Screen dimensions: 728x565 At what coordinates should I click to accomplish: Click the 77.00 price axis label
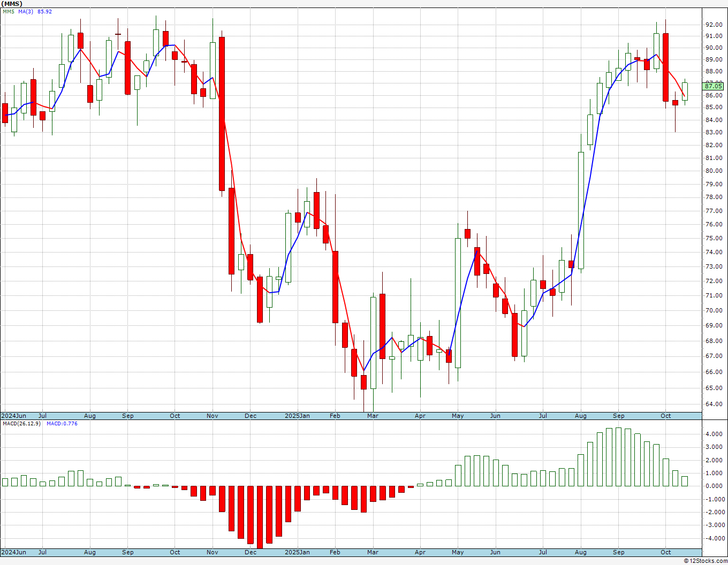click(x=714, y=211)
